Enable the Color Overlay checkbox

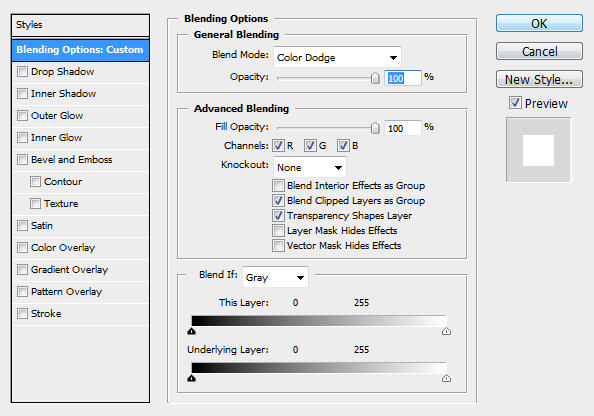(x=22, y=247)
